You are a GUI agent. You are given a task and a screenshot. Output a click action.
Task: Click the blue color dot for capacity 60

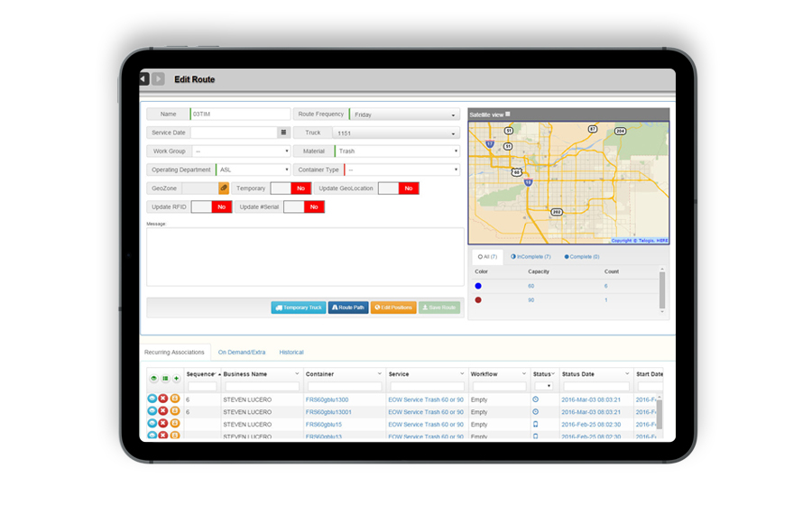(478, 286)
